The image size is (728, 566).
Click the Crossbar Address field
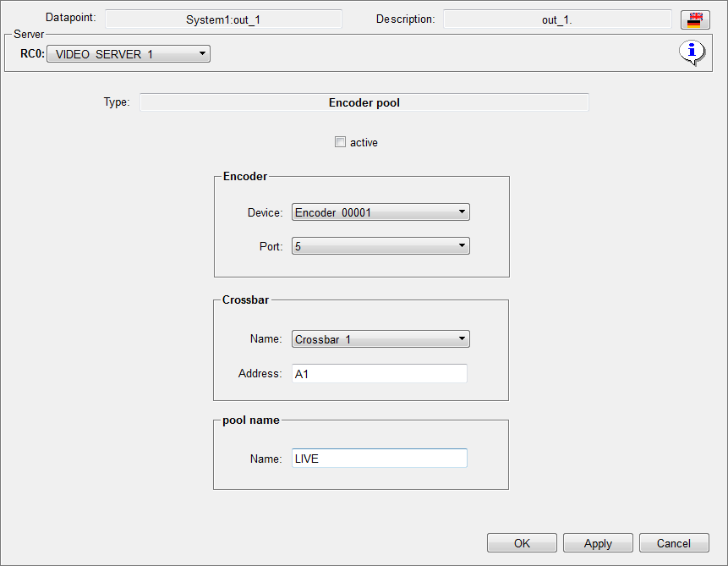coord(379,373)
